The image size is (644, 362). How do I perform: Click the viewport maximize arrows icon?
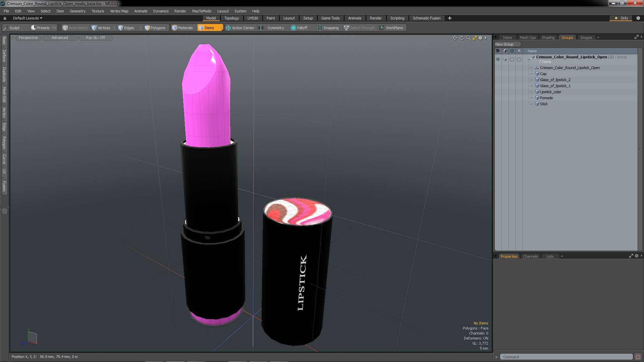pyautogui.click(x=475, y=38)
